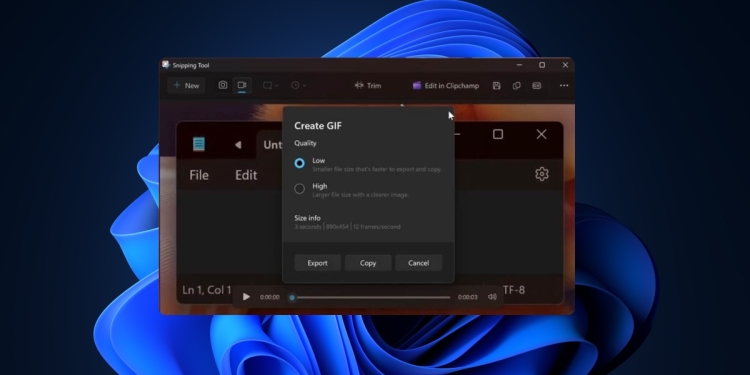Maximize the Snipping Tool window
The width and height of the screenshot is (750, 375).
(542, 65)
